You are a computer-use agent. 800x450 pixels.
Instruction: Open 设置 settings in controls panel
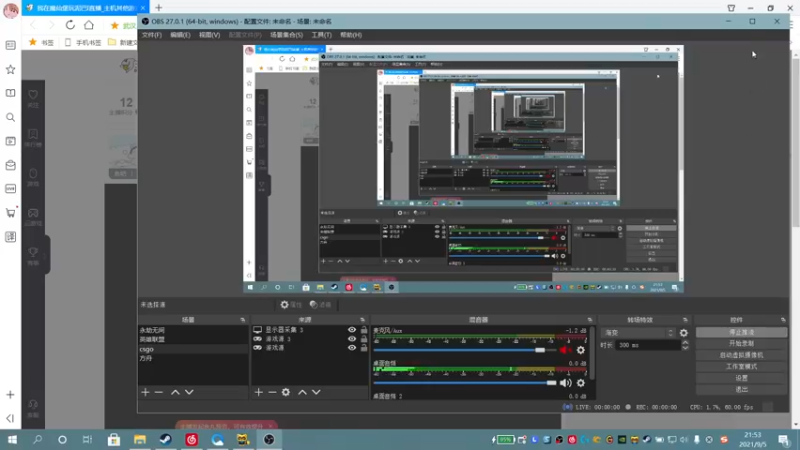point(741,378)
